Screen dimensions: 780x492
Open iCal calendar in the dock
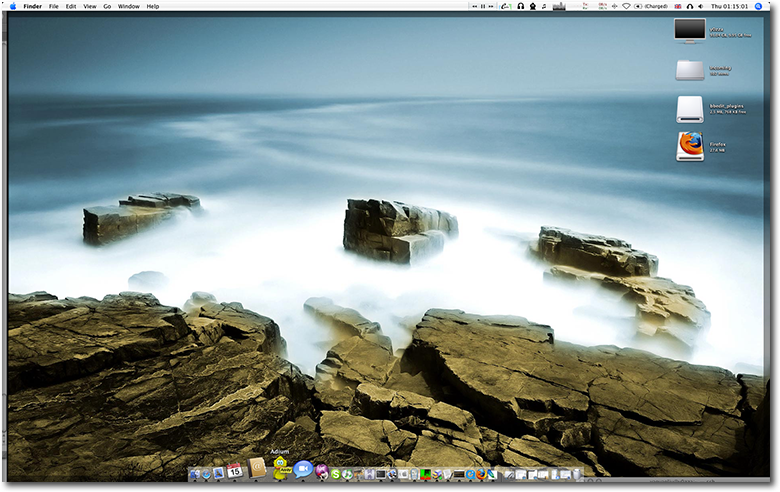point(234,471)
